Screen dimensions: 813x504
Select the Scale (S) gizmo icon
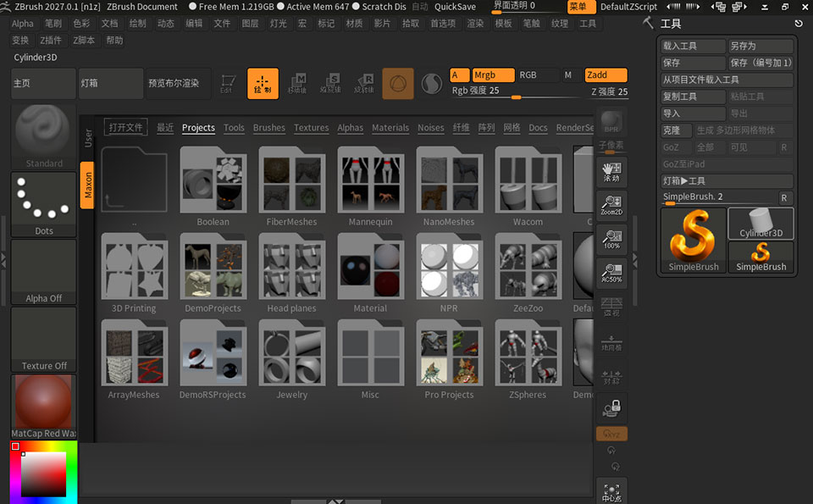pyautogui.click(x=330, y=84)
